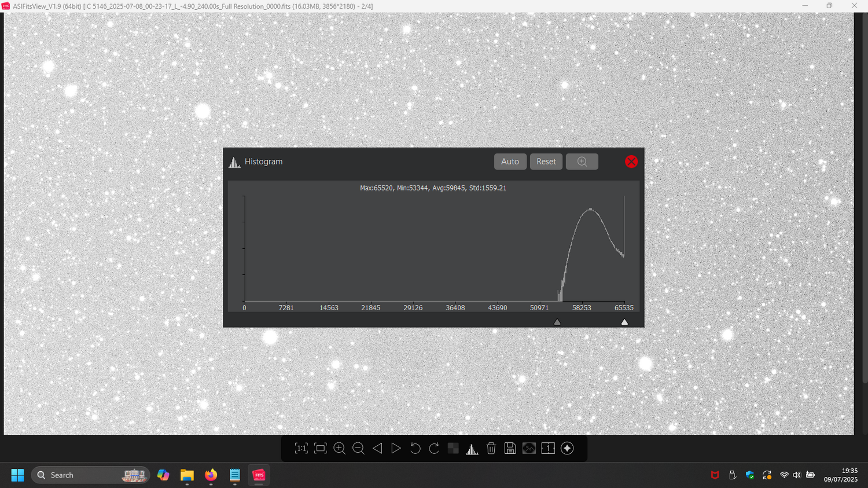Click the checkerboard debayer icon
The height and width of the screenshot is (488, 868).
coord(453,449)
